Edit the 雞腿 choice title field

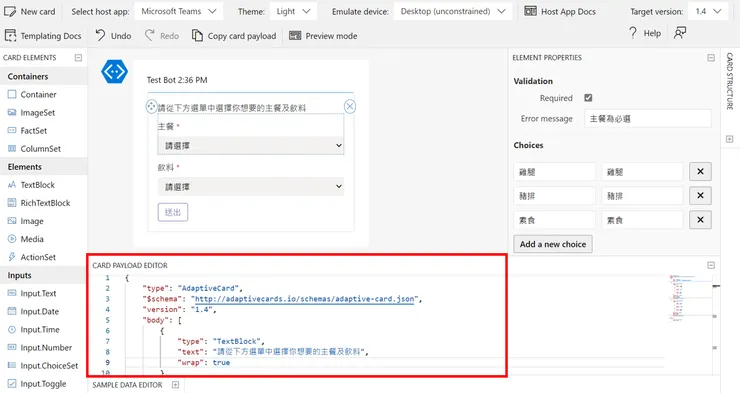pyautogui.click(x=555, y=172)
